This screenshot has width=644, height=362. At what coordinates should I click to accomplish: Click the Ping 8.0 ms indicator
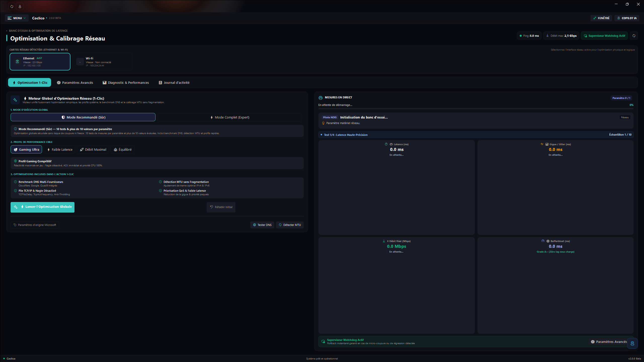(x=529, y=36)
